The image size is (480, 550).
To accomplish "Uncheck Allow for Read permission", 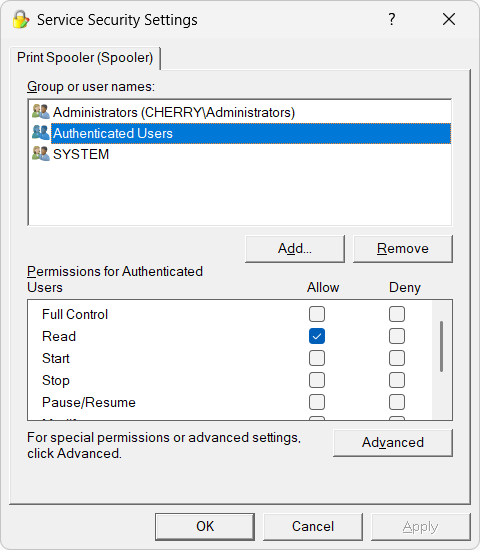I will pyautogui.click(x=317, y=336).
